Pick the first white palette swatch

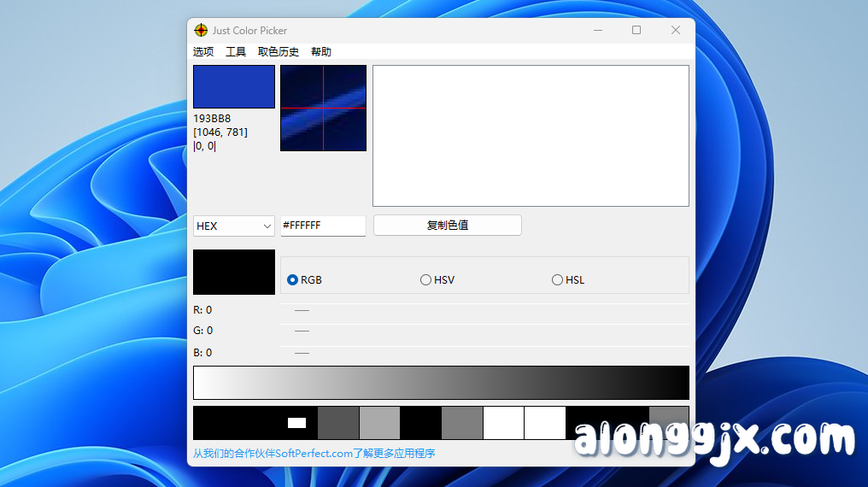coord(503,423)
